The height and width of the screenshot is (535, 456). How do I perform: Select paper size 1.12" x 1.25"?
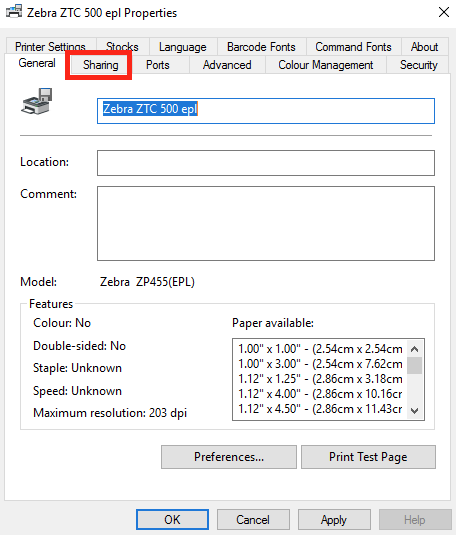pos(320,379)
